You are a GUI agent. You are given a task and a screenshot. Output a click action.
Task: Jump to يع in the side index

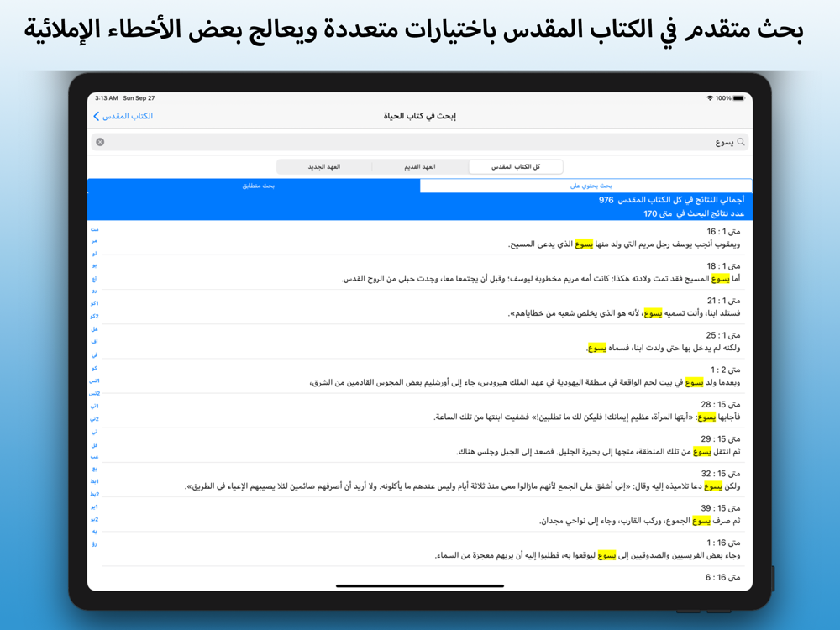94,470
